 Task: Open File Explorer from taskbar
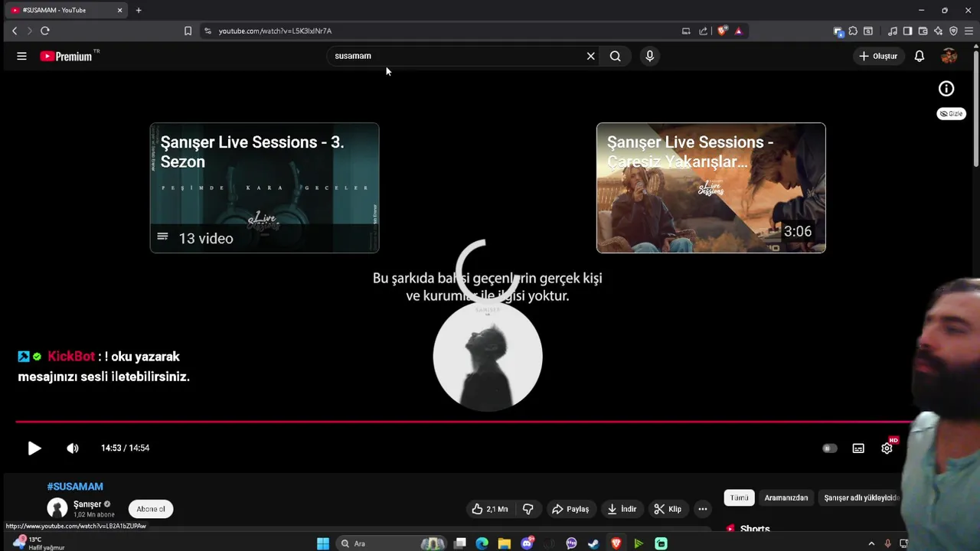(505, 543)
